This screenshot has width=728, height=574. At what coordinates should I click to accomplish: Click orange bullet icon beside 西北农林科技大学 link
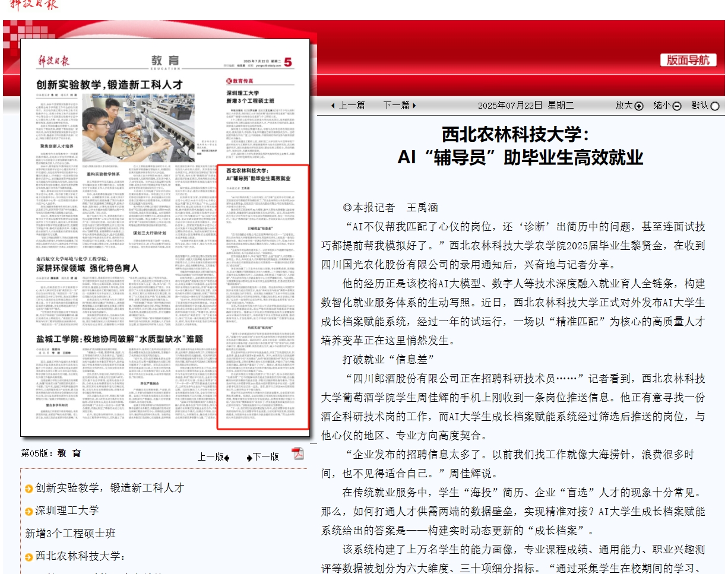(x=29, y=557)
